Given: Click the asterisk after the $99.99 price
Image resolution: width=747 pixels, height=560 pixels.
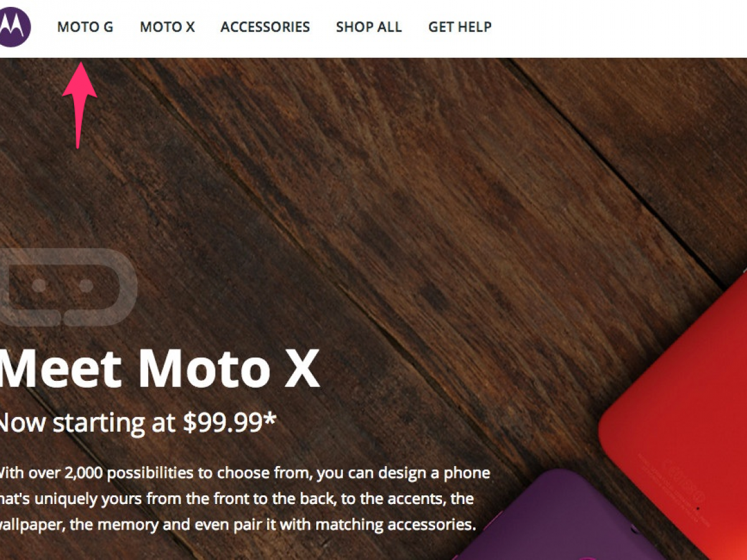Looking at the screenshot, I should pos(269,418).
